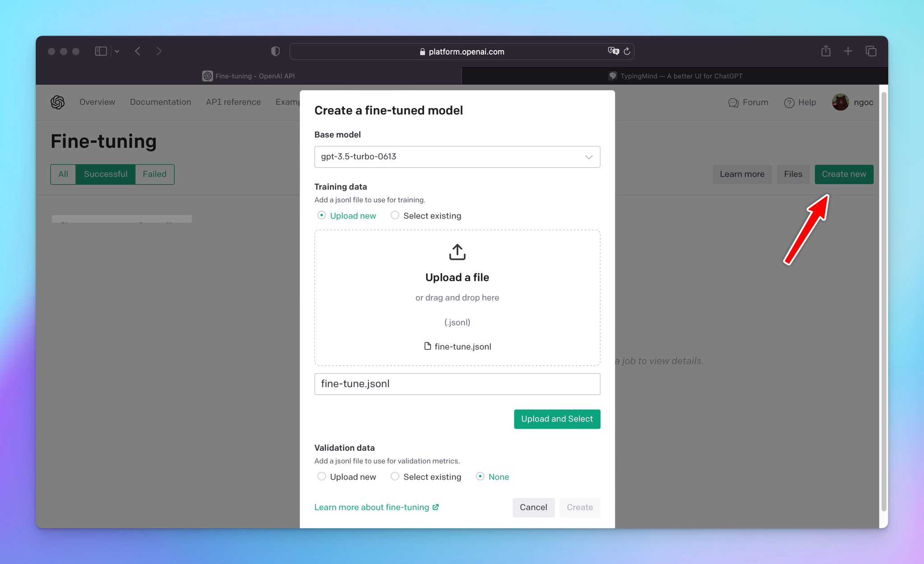Open the sidebar options chevron
The image size is (924, 564).
(117, 51)
